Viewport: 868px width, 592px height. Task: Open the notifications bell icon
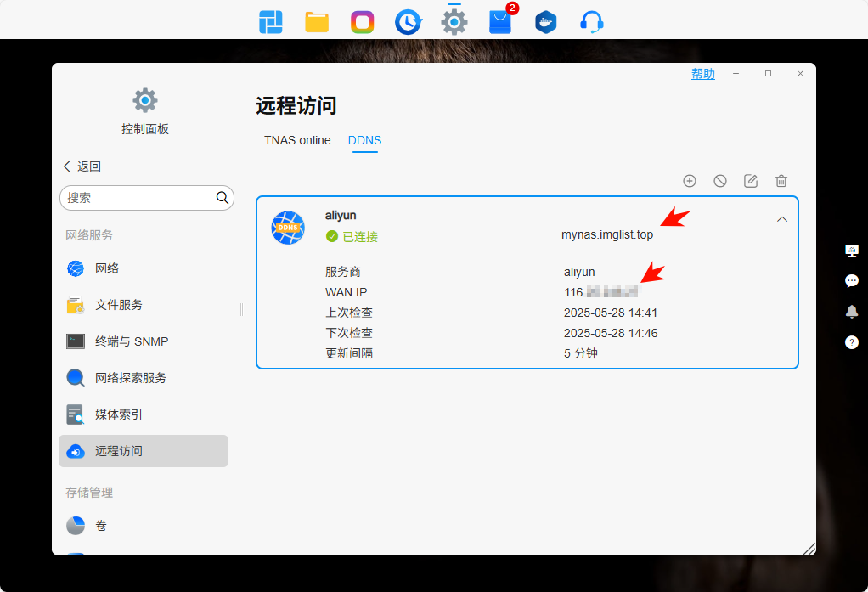click(851, 312)
